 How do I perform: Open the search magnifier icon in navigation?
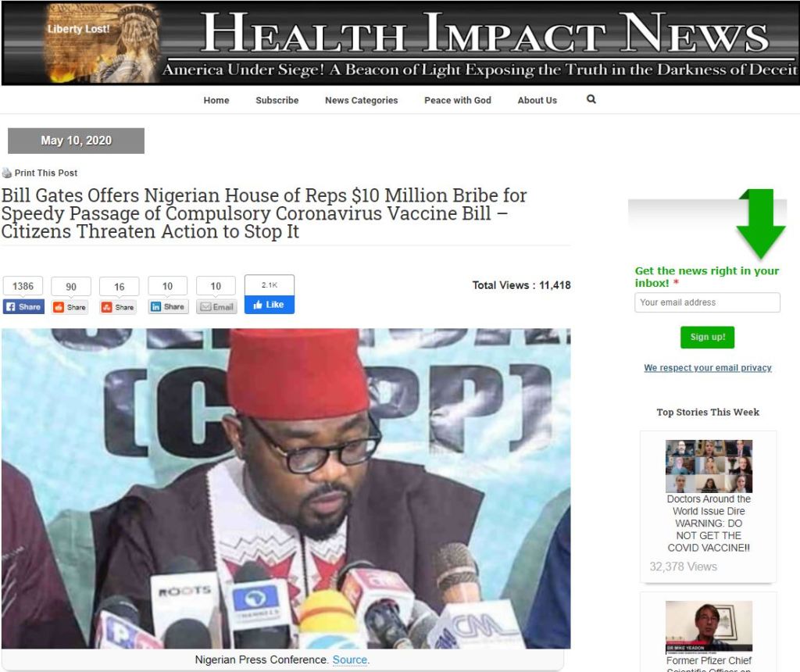pyautogui.click(x=591, y=99)
